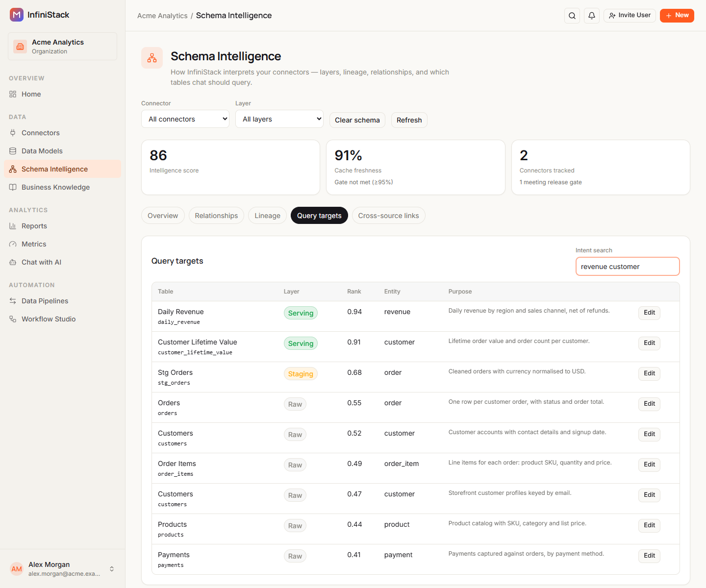Expand the Alex Morgan account switcher chevron
Screen dimensions: 706x588
click(x=112, y=569)
